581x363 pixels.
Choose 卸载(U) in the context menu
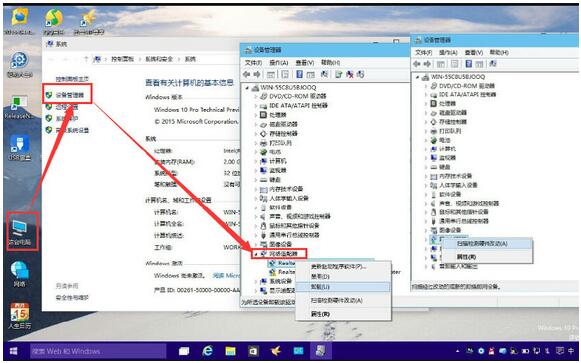point(343,287)
